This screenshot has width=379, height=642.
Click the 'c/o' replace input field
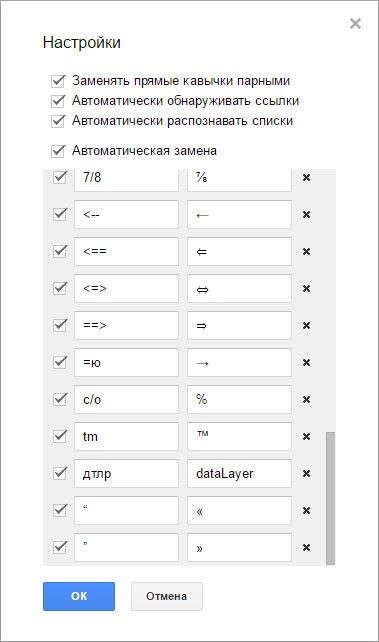point(126,399)
